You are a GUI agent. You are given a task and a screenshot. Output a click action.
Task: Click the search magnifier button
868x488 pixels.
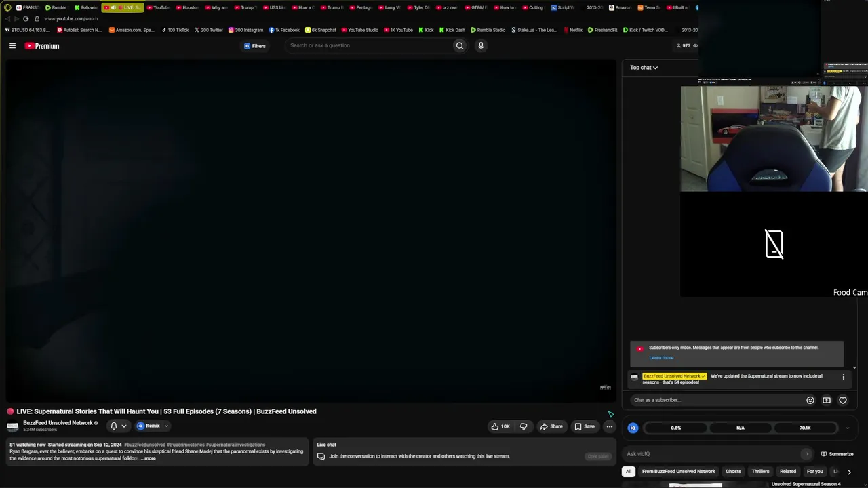click(x=460, y=45)
